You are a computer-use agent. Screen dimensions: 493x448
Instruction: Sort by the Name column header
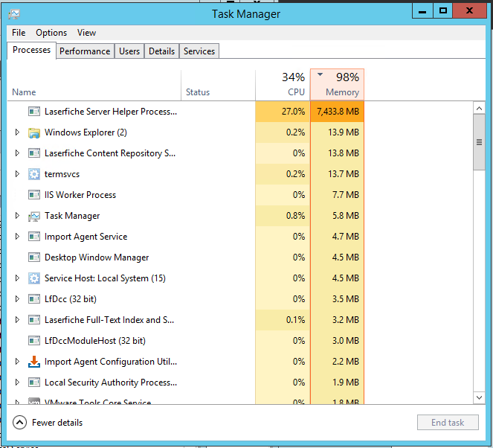pos(94,85)
